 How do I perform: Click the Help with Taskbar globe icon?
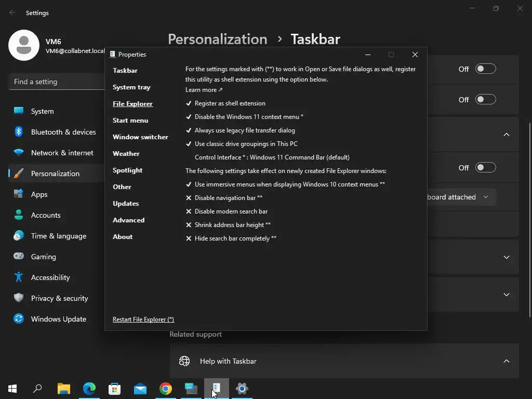[184, 361]
